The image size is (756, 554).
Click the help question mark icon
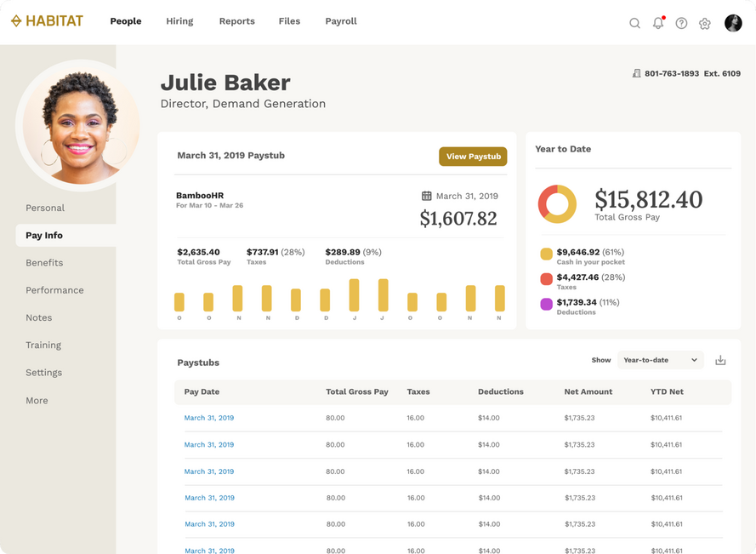click(x=681, y=24)
